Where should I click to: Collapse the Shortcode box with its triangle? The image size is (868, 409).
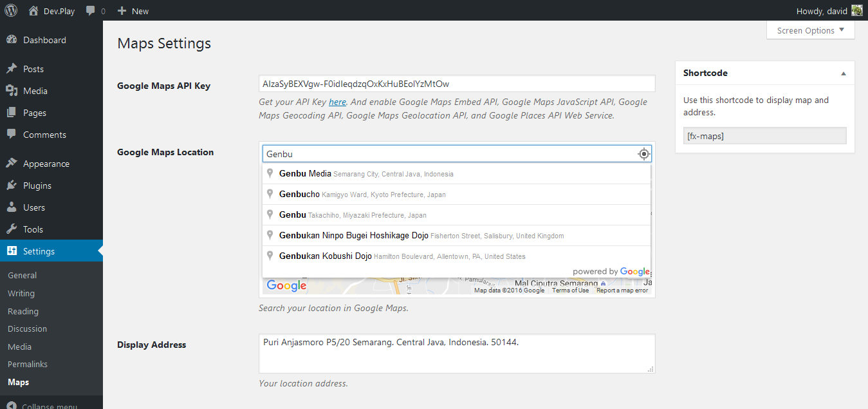pos(844,73)
